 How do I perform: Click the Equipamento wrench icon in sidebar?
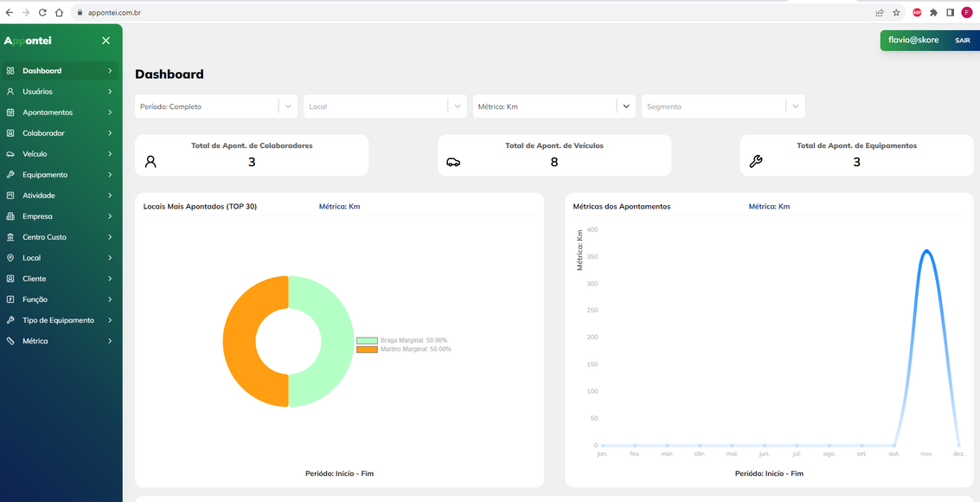coord(10,175)
